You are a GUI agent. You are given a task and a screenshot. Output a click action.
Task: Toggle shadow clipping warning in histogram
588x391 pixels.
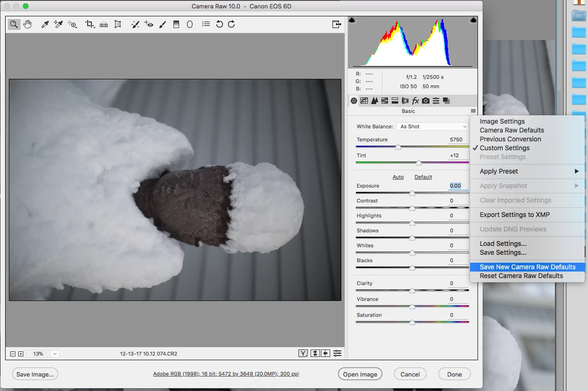tap(352, 20)
